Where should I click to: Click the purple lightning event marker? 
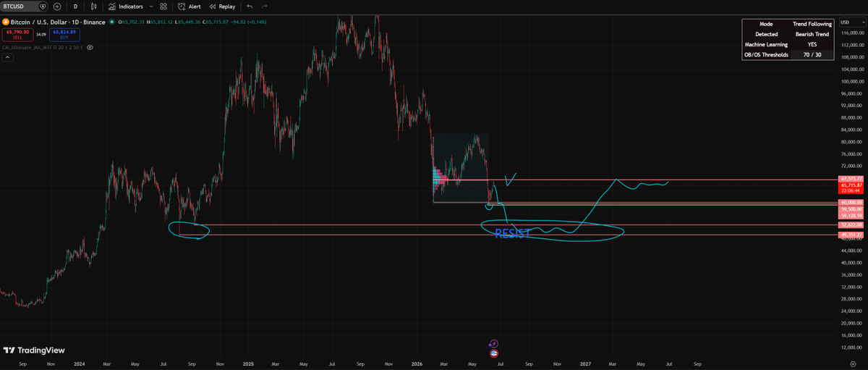(x=493, y=344)
